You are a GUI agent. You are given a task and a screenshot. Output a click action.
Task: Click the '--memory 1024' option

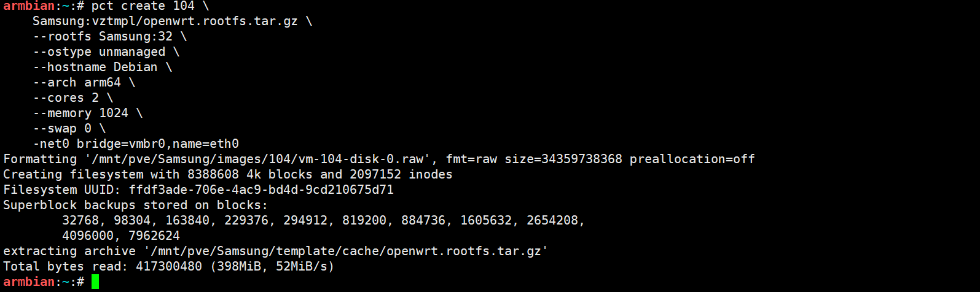[80, 113]
